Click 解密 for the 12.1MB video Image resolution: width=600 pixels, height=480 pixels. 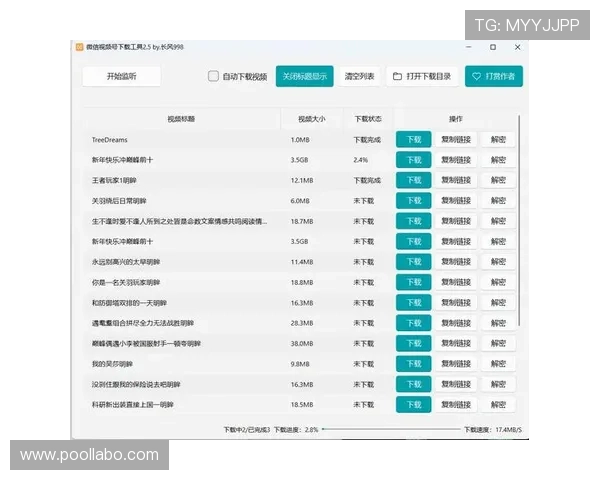click(498, 180)
